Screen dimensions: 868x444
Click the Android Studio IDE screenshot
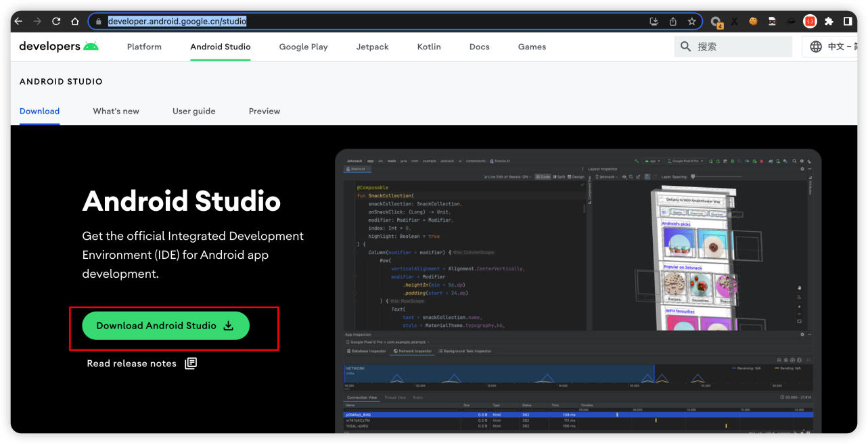point(578,291)
